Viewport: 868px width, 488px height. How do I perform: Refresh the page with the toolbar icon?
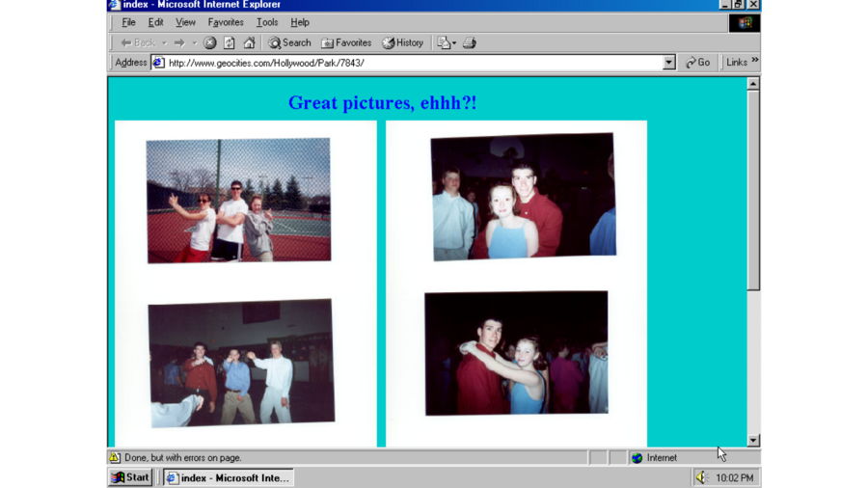click(230, 43)
